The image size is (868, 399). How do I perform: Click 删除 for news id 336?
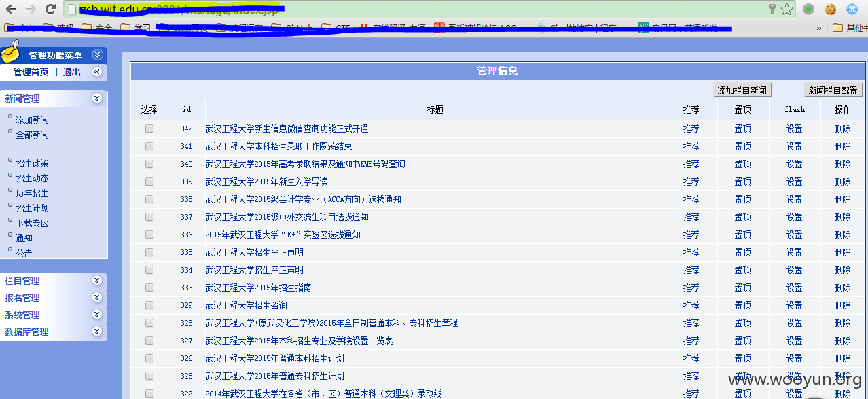(842, 235)
